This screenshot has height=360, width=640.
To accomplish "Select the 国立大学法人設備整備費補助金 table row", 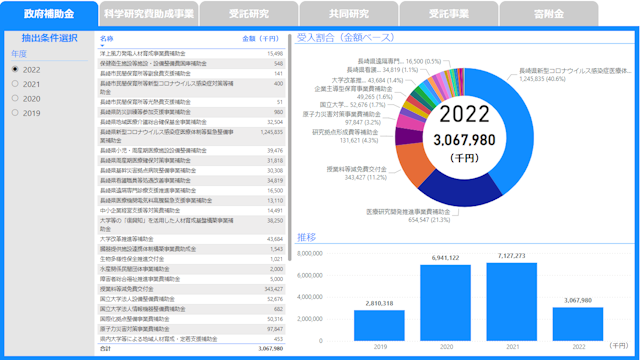I will point(191,299).
